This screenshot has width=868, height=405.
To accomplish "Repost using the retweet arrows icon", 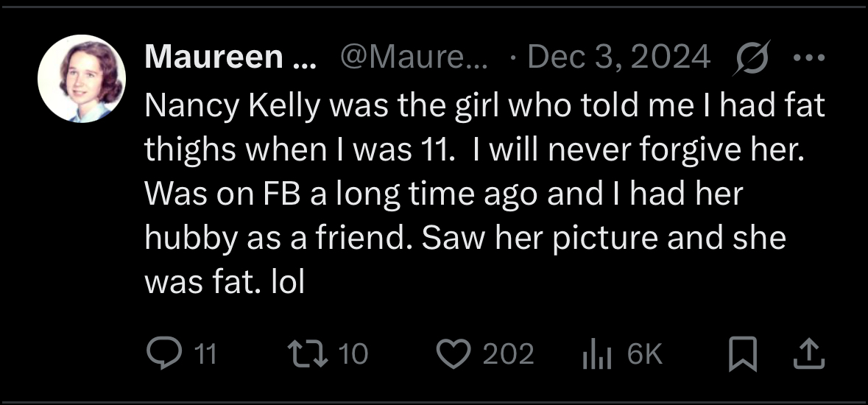I will pos(308,353).
